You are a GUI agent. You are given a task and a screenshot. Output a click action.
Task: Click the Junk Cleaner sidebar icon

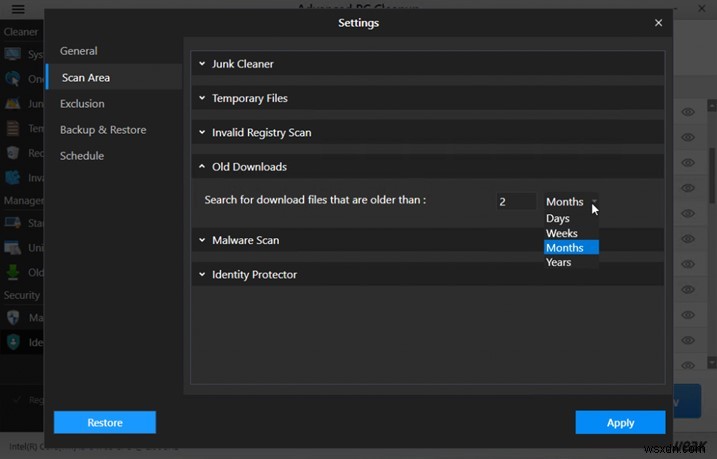(x=13, y=103)
